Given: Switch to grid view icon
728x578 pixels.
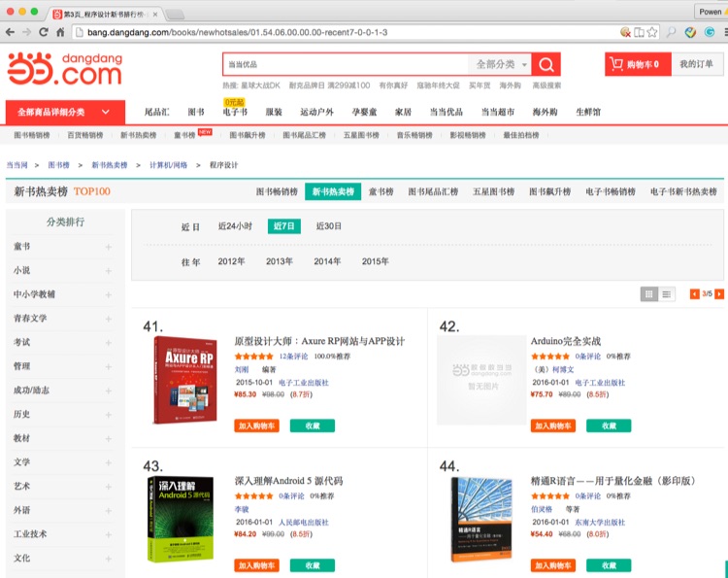Looking at the screenshot, I should click(x=649, y=293).
